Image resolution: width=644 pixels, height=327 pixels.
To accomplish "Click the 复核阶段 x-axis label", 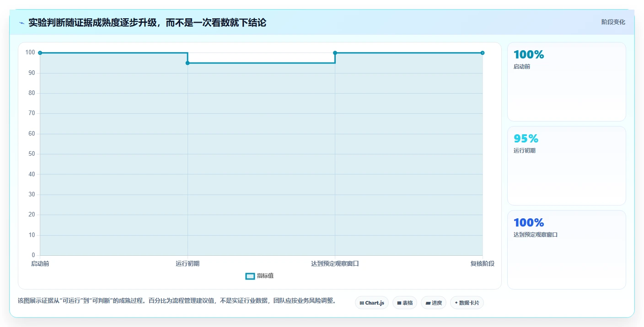I will (483, 264).
